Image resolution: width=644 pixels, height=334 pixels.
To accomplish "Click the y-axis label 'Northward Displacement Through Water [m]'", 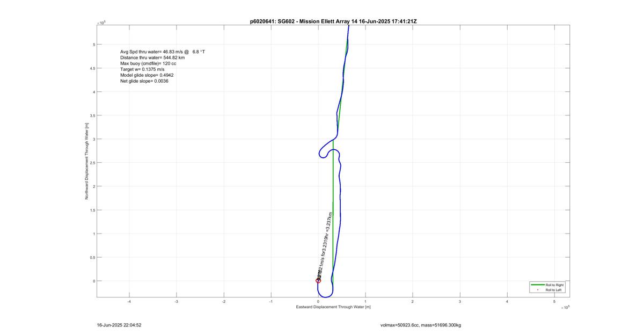I will pos(86,161).
